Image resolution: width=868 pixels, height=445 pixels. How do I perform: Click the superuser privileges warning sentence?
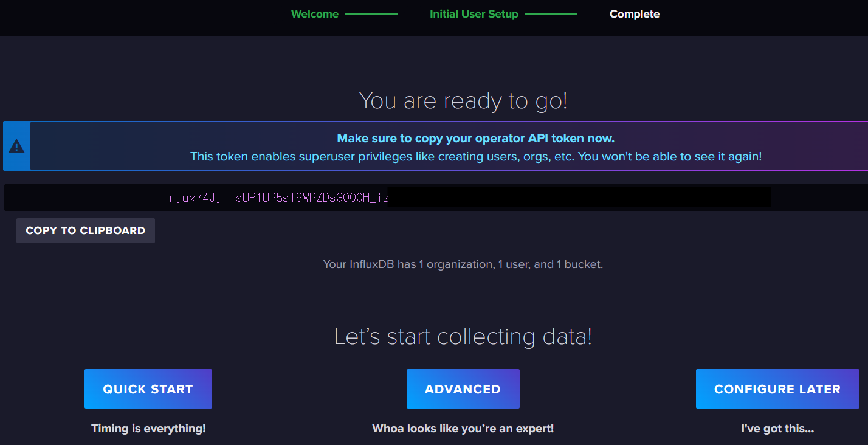pos(476,156)
